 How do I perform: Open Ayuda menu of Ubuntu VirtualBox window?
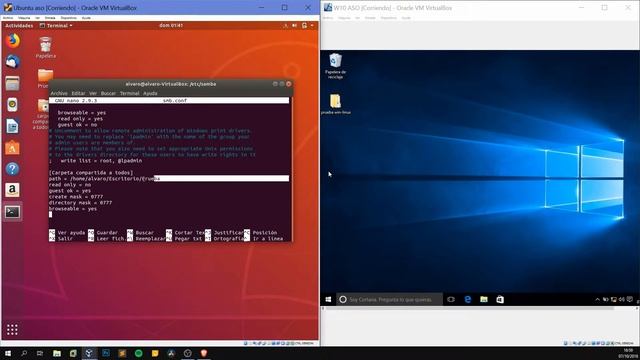click(x=86, y=18)
